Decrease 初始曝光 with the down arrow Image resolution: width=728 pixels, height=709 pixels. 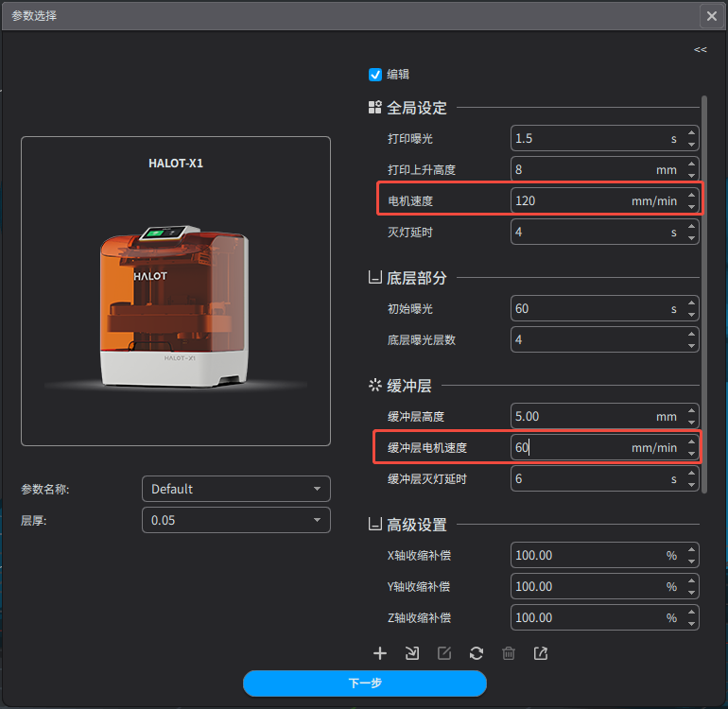691,315
